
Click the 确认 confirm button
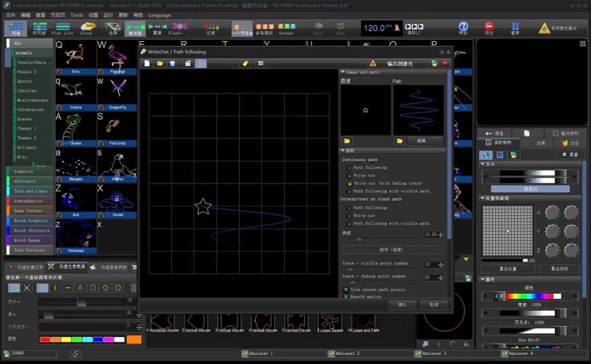[x=402, y=304]
